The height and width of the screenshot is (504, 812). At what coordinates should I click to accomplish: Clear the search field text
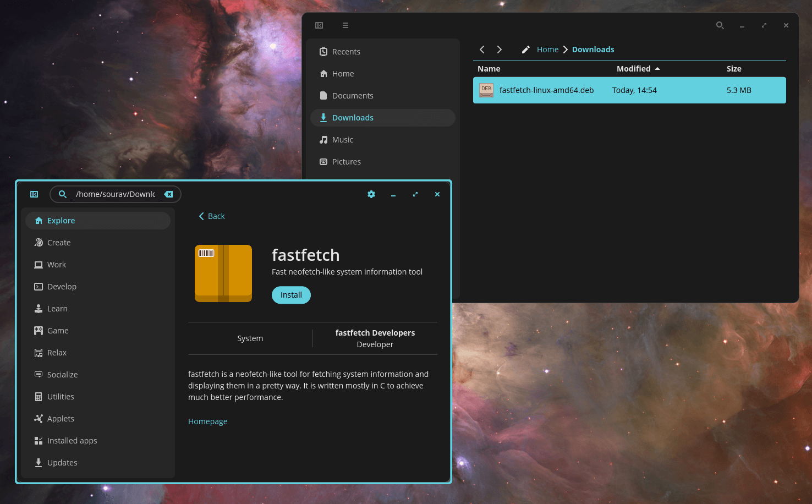coord(168,194)
